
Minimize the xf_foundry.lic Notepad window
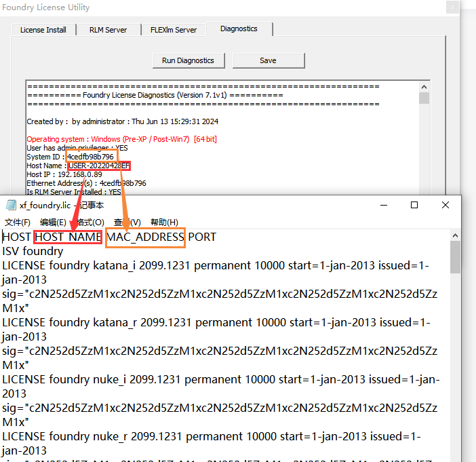(x=382, y=205)
